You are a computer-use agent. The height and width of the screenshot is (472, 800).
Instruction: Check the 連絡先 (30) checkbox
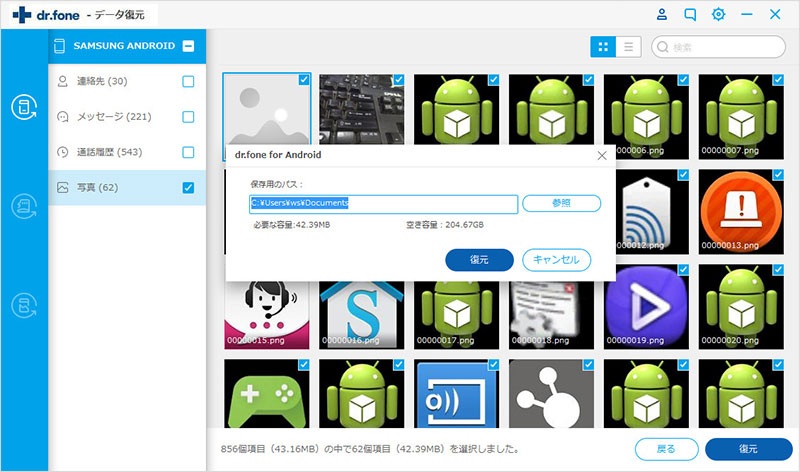[188, 81]
